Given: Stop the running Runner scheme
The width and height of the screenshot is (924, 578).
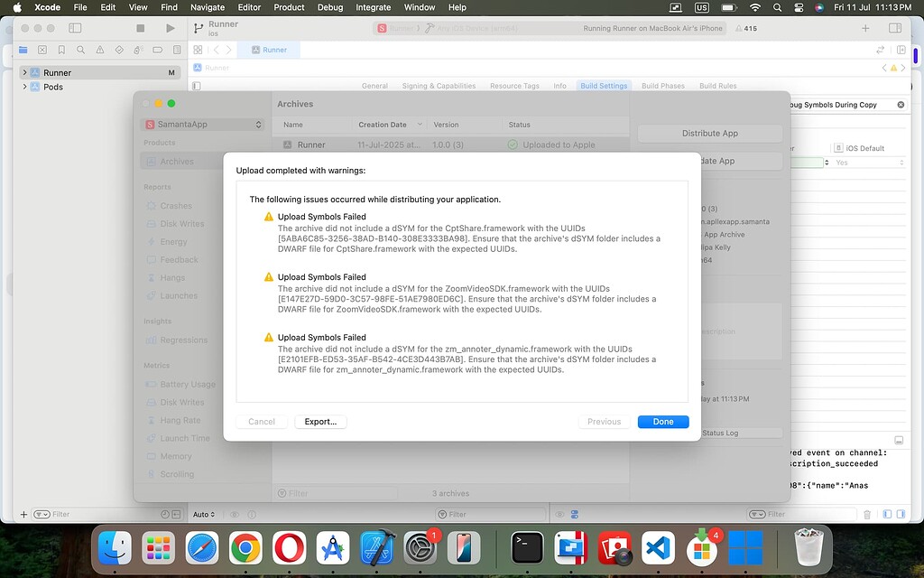Looking at the screenshot, I should click(140, 28).
